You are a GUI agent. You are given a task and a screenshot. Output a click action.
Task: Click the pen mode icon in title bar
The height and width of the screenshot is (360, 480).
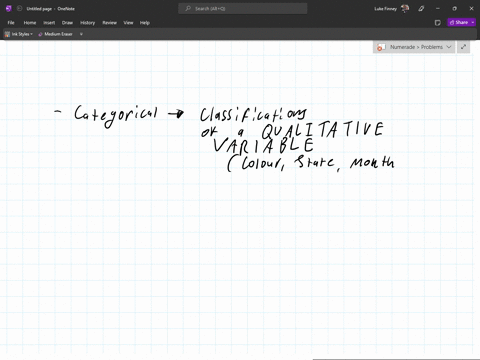point(421,9)
